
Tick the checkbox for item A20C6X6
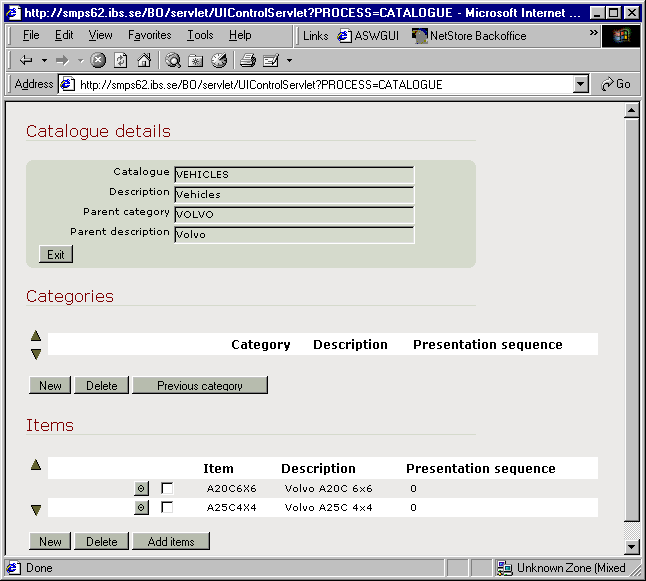167,488
